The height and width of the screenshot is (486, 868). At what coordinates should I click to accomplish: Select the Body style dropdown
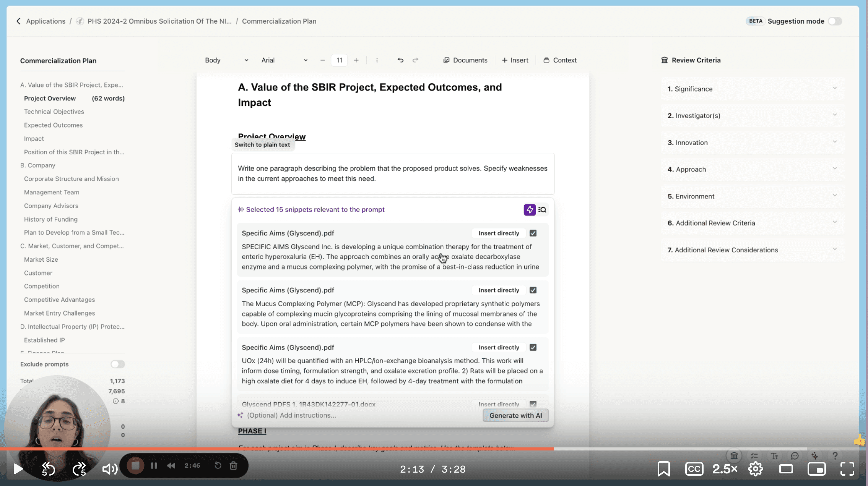(x=225, y=60)
